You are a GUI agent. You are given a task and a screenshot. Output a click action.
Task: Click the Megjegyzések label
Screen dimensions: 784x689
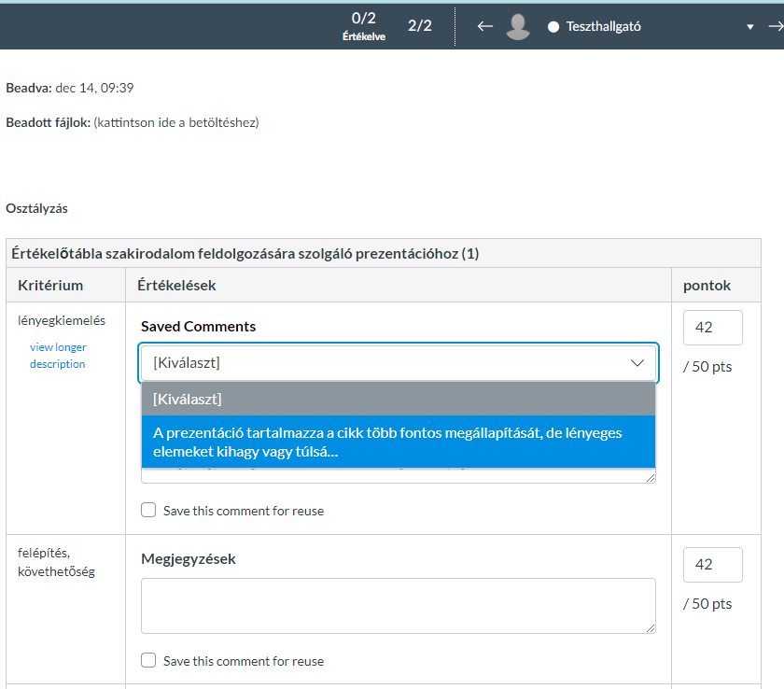(188, 559)
